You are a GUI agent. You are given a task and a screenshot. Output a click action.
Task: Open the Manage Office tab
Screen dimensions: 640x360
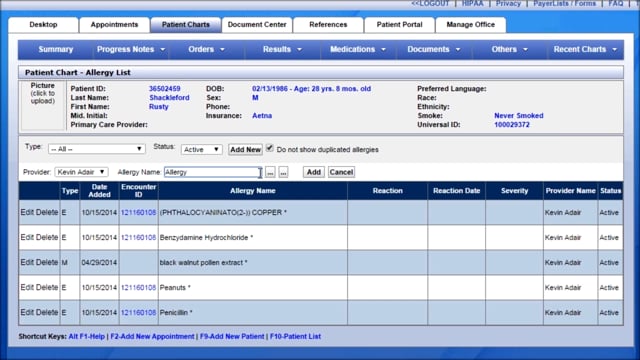[x=471, y=24]
